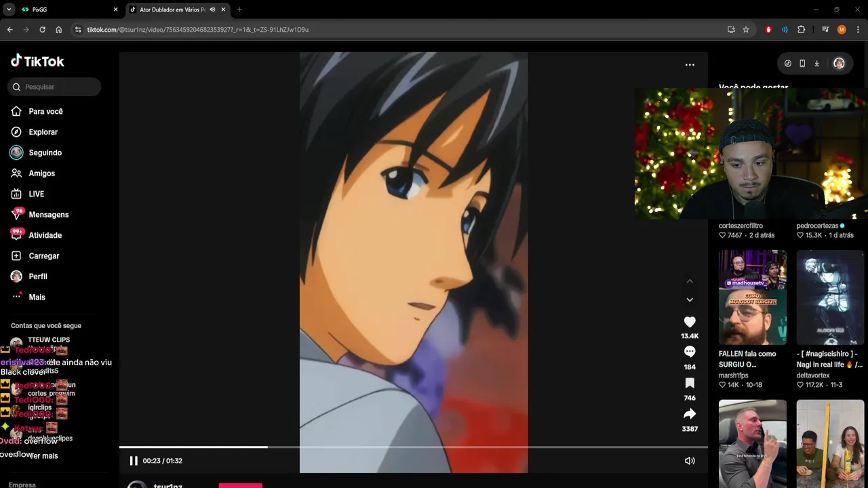Open the Para você feed

tap(37, 111)
